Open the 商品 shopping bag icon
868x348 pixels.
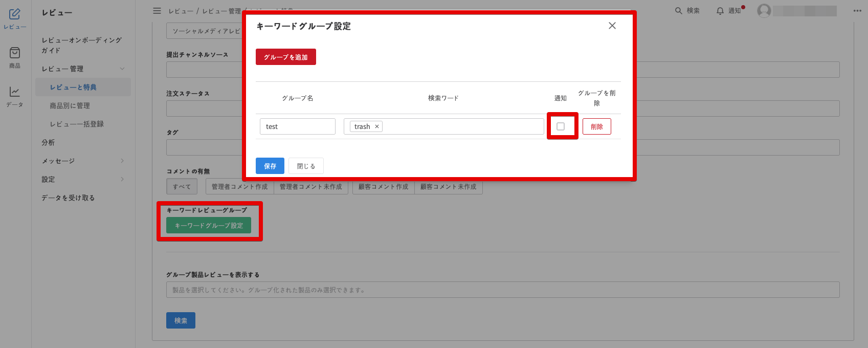pos(15,53)
